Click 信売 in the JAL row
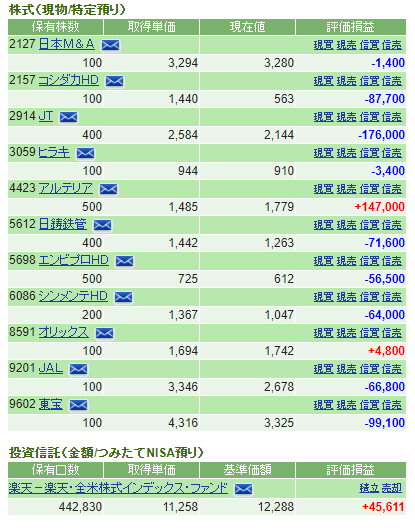415x528 pixels. pos(392,369)
